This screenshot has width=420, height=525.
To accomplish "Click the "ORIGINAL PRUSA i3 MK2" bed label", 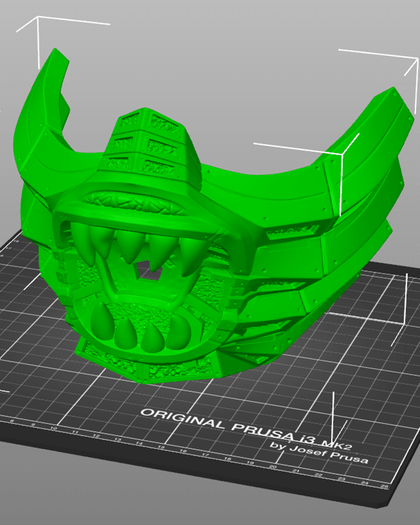I will click(246, 429).
